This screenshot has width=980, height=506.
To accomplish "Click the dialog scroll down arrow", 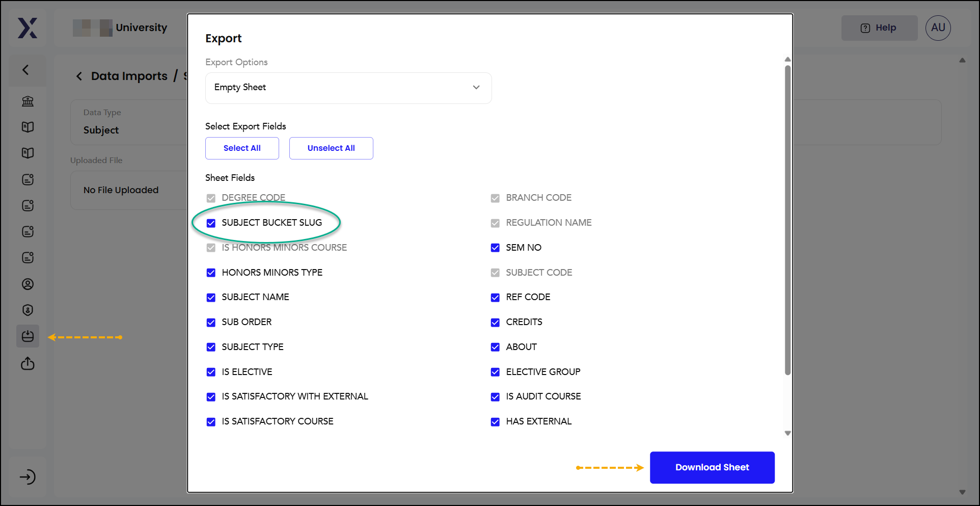I will 787,433.
